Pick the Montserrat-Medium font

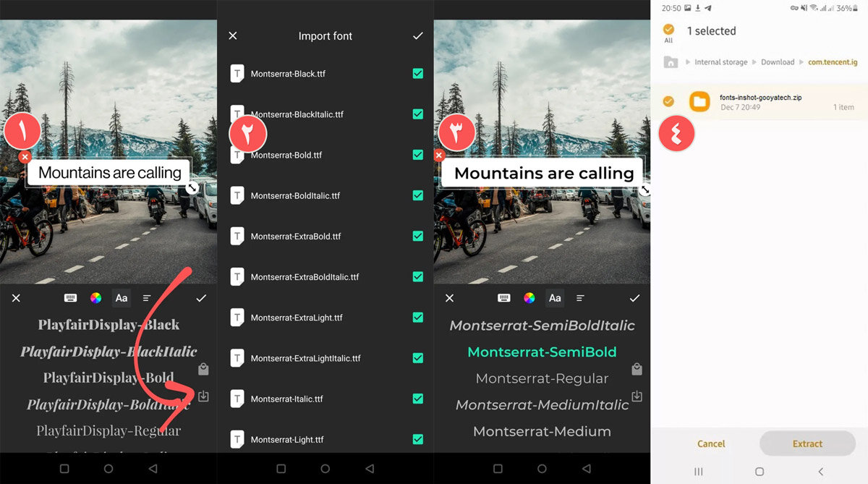click(542, 431)
